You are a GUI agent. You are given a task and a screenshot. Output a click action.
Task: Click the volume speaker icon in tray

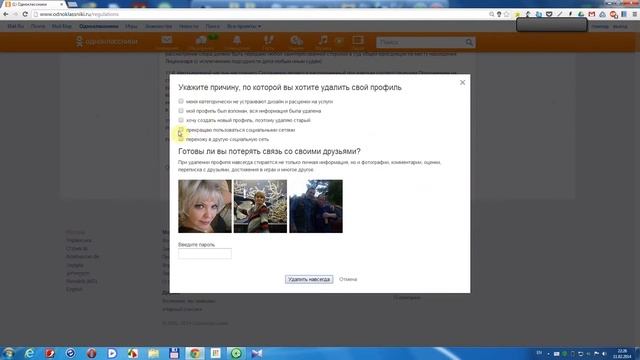coord(604,353)
